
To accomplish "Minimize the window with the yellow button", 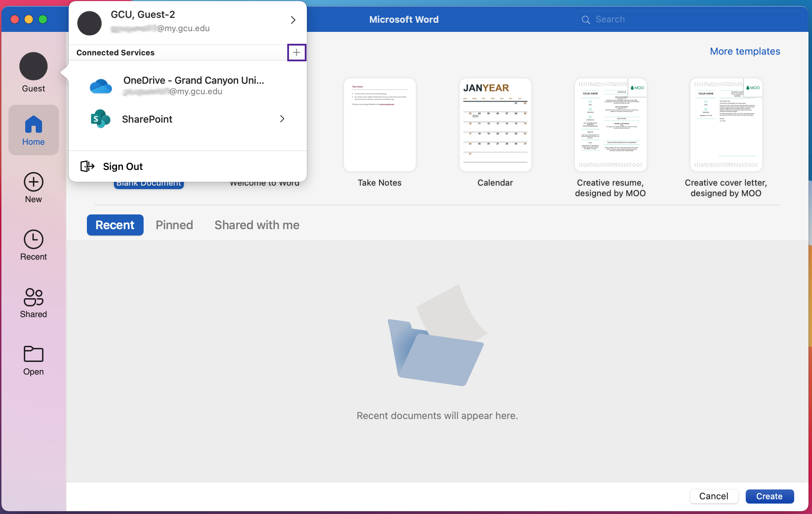I will [x=29, y=19].
